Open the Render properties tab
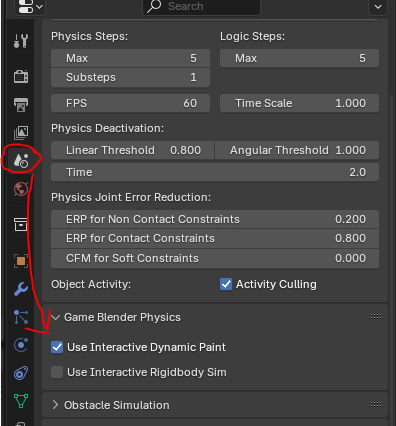Image resolution: width=396 pixels, height=426 pixels. 21,77
